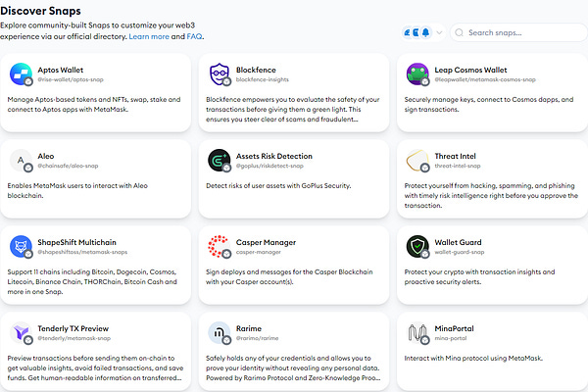This screenshot has width=588, height=392.
Task: Click the Assets Risk Detection GoPlus icon
Action: [x=220, y=160]
